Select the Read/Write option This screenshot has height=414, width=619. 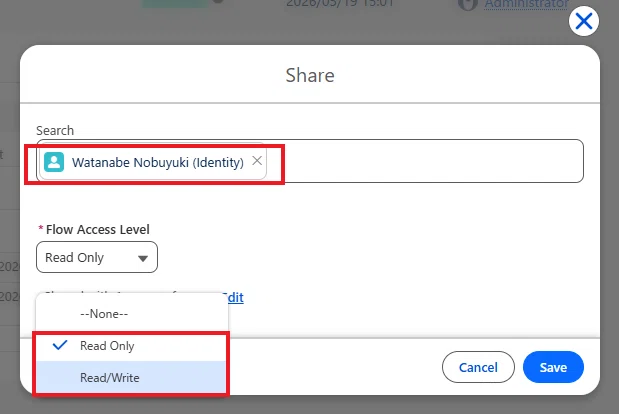tap(132, 378)
